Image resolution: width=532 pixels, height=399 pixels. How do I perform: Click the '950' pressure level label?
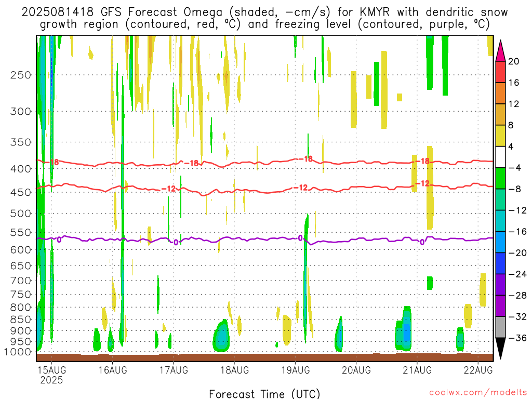point(21,342)
